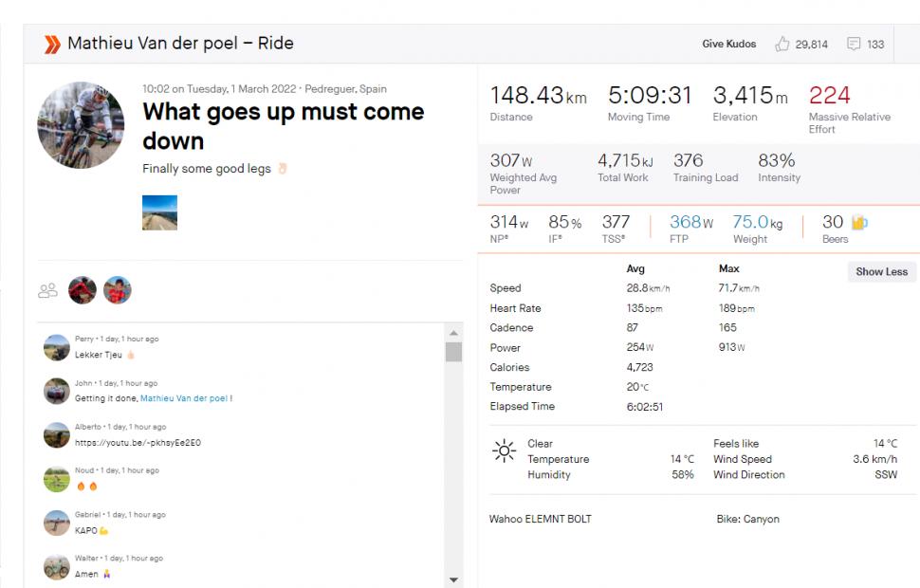Screen dimensions: 920x588
Task: Click the 75.0 kg Weight value
Action: click(x=757, y=222)
